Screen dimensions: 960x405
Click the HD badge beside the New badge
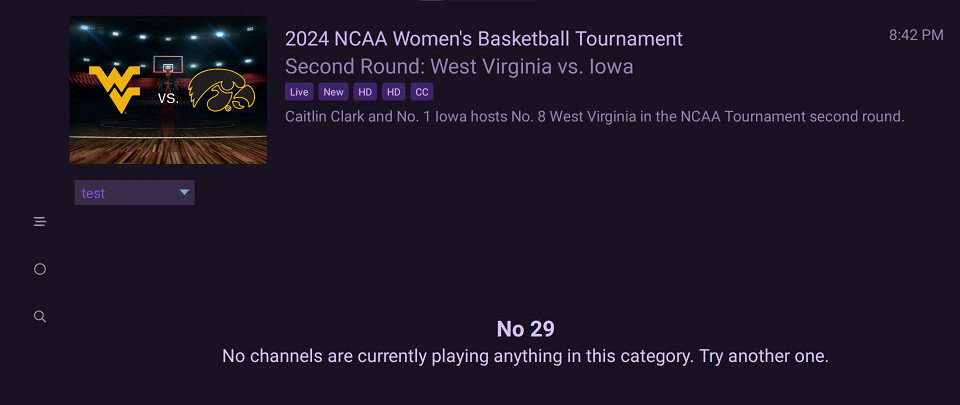365,92
